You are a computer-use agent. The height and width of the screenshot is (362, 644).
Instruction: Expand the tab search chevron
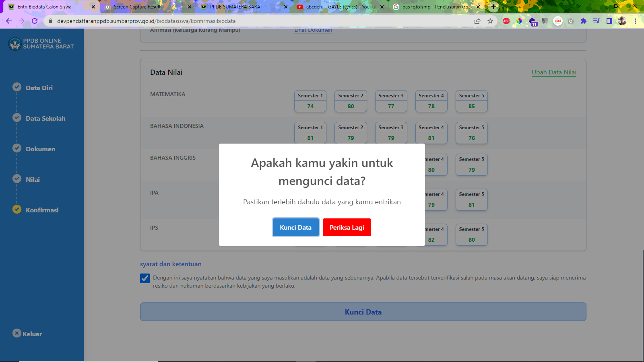(579, 6)
